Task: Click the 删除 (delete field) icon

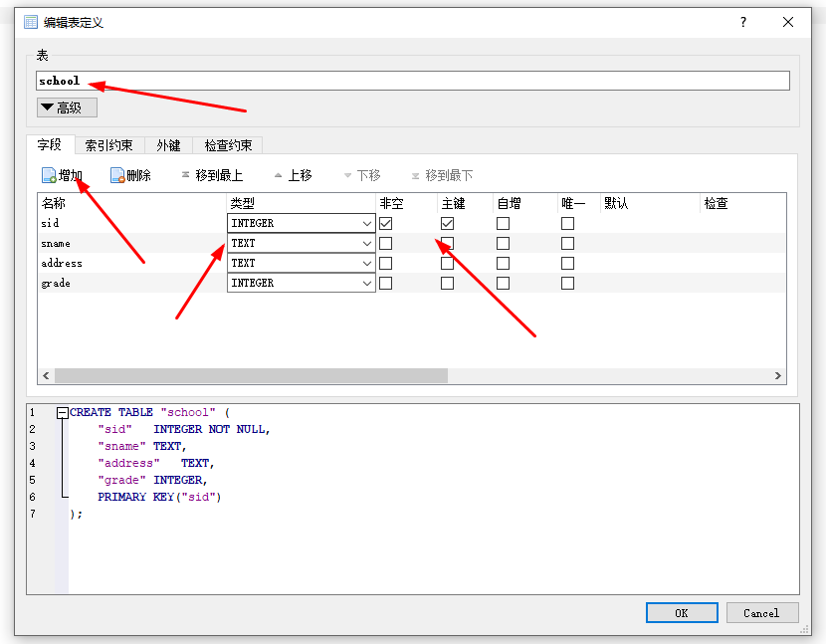Action: 117,175
